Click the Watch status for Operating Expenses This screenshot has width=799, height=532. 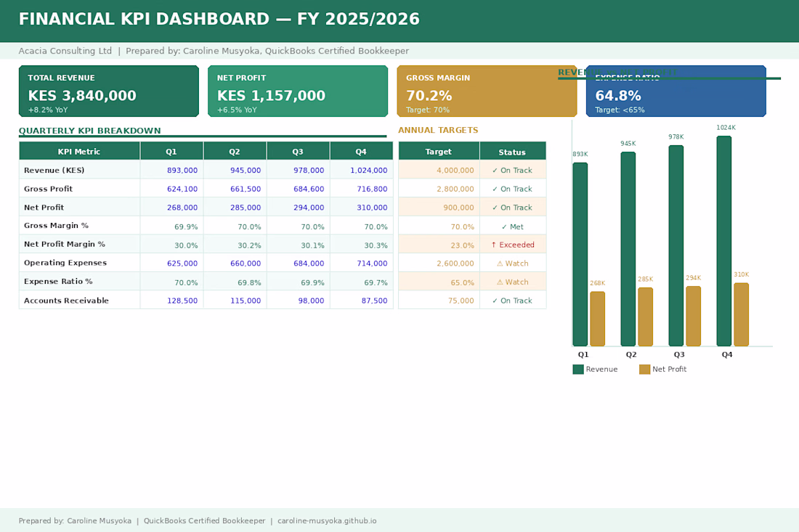tap(513, 263)
